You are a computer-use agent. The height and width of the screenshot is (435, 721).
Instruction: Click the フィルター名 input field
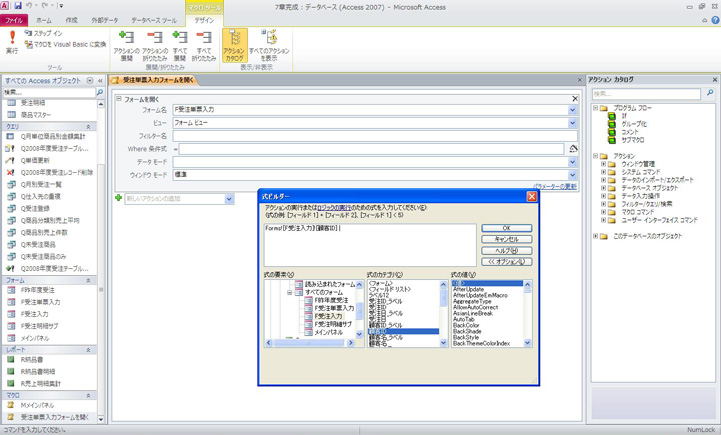tap(375, 136)
